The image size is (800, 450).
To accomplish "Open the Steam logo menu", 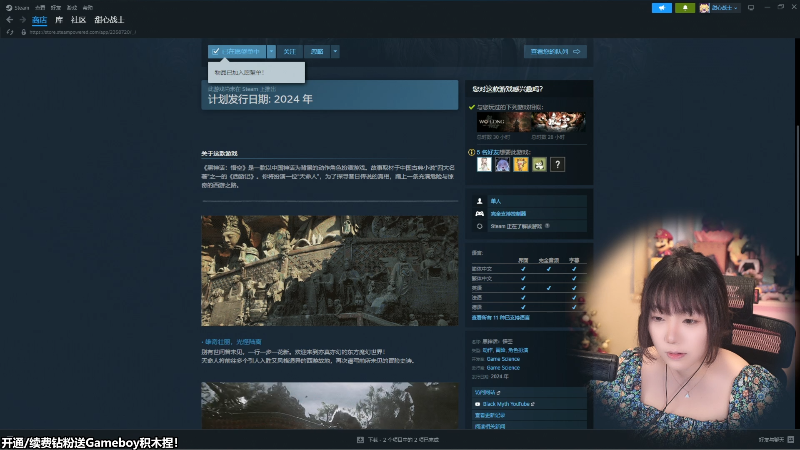I will tap(17, 8).
